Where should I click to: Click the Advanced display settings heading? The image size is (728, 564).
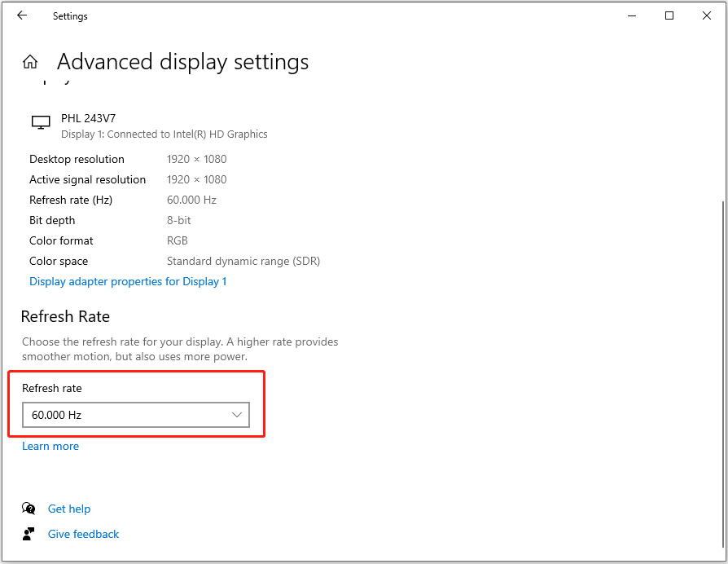point(182,62)
